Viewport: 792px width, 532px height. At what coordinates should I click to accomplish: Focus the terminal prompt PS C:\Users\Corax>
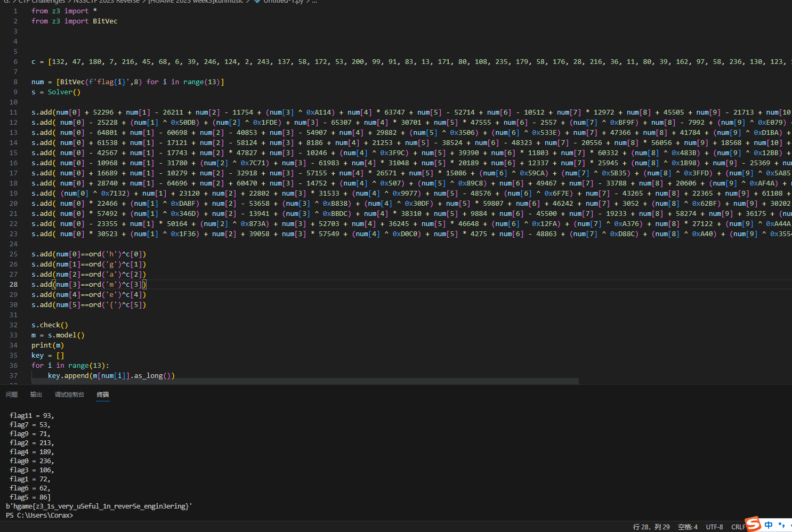(39, 515)
